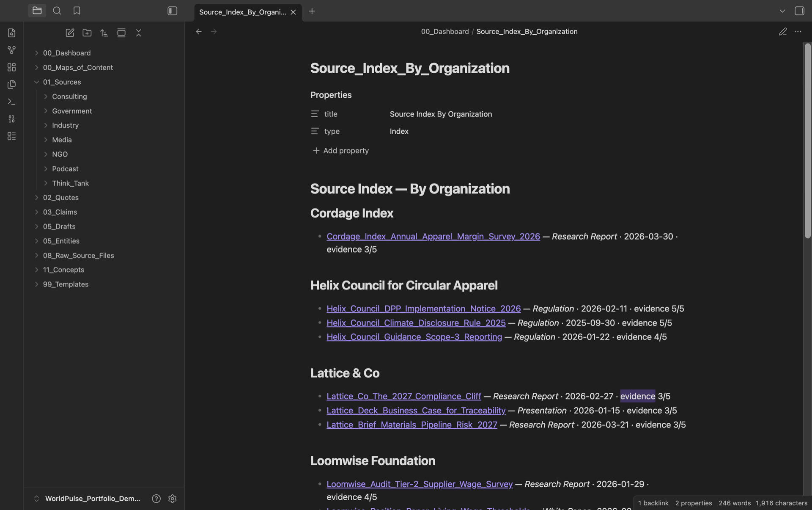812x510 pixels.
Task: Open graph view ribbon icon
Action: point(11,50)
